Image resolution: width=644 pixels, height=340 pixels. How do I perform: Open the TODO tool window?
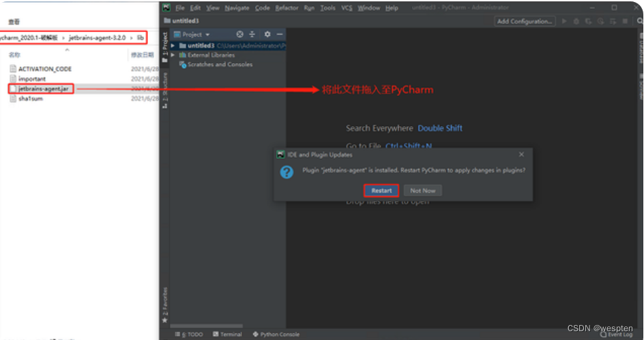click(189, 335)
